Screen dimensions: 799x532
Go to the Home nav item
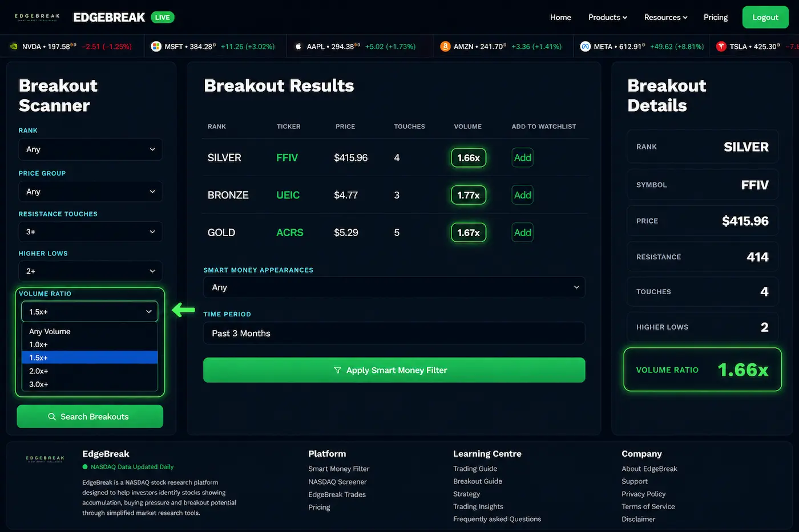tap(560, 17)
